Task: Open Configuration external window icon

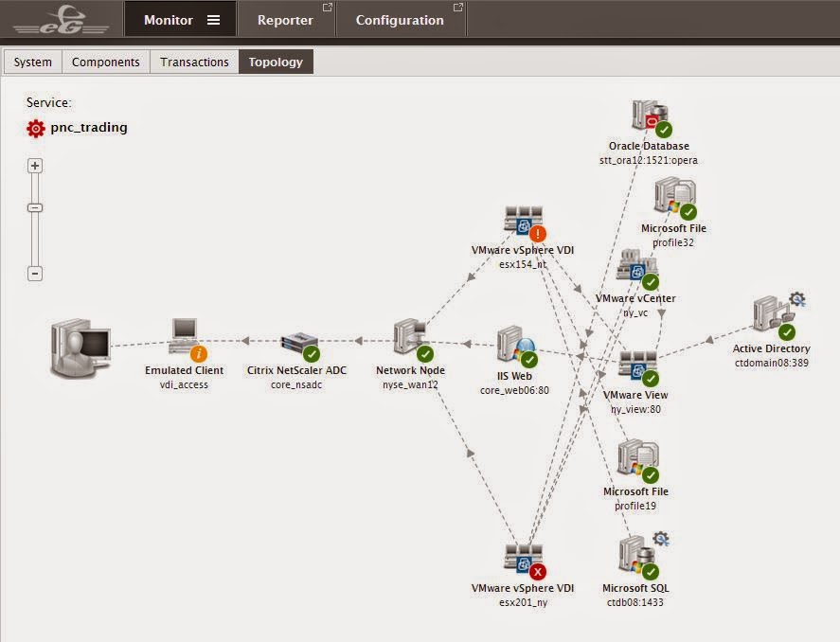Action: coord(457,8)
